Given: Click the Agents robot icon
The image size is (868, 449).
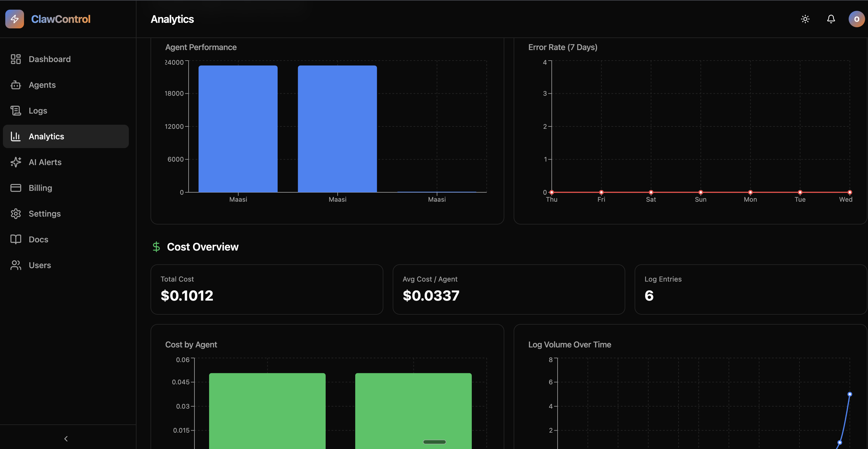Looking at the screenshot, I should pyautogui.click(x=16, y=85).
